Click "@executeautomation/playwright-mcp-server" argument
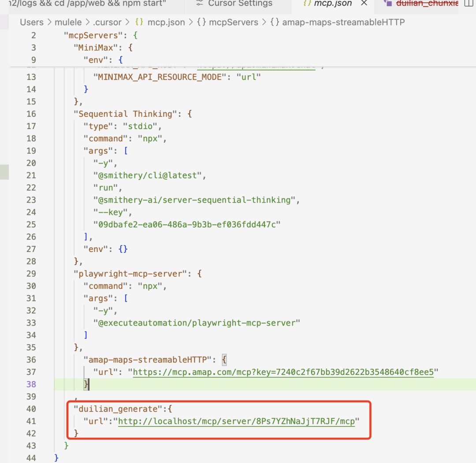This screenshot has width=476, height=463. coord(197,323)
